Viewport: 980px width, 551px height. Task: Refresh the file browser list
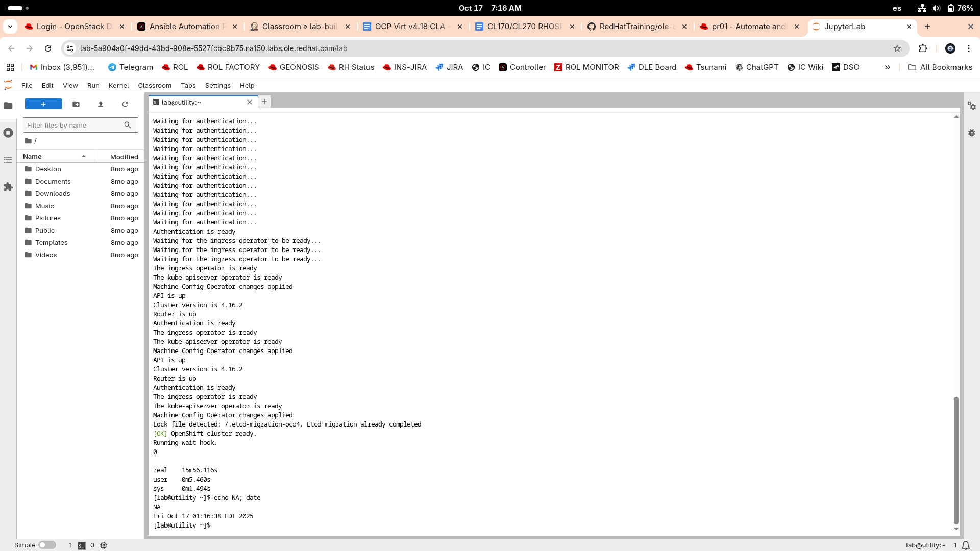125,104
